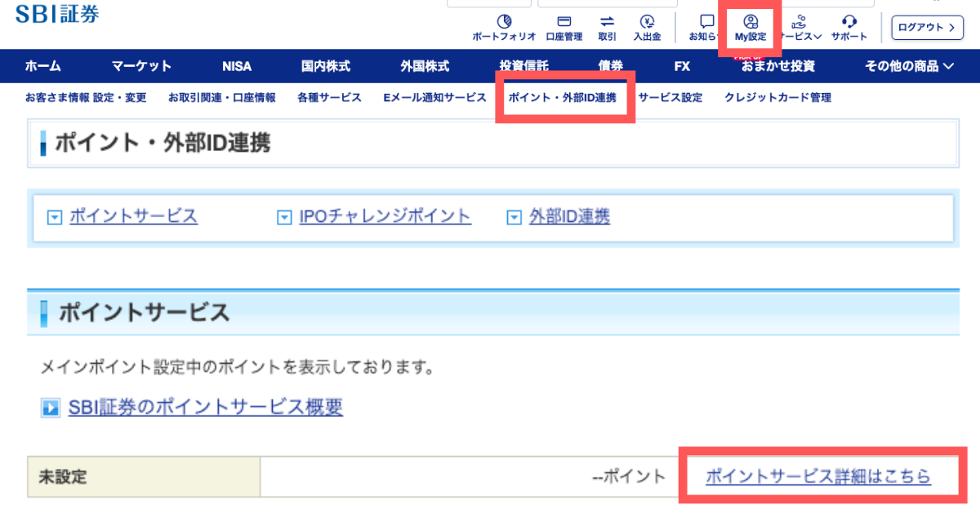Image resolution: width=980 pixels, height=514 pixels.
Task: Open the 投資信託 menu
Action: (x=524, y=66)
